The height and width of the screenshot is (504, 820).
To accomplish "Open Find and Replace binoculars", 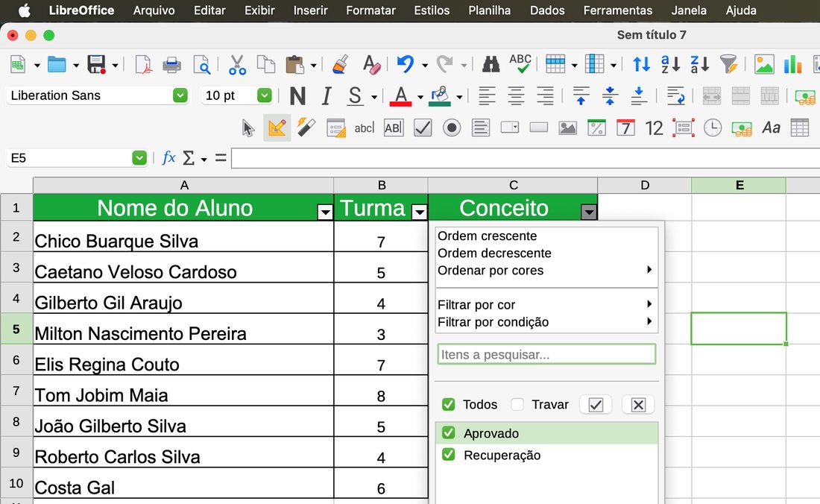I will (x=491, y=65).
